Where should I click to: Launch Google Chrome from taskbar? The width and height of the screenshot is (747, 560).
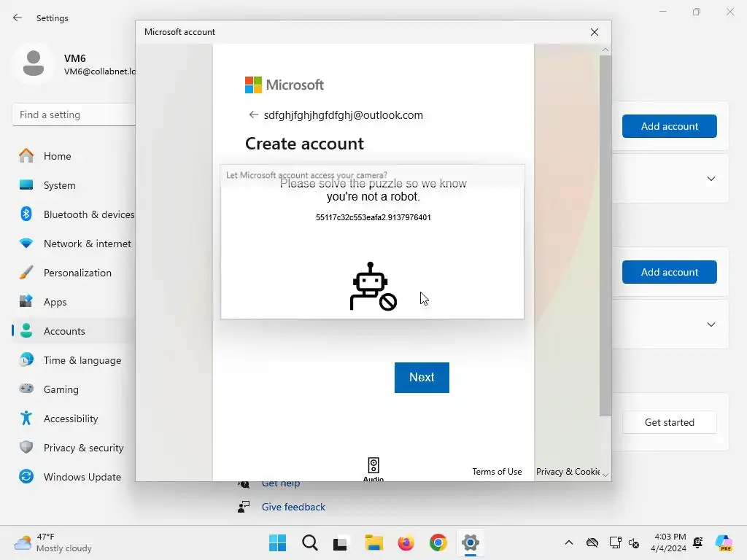(x=438, y=542)
